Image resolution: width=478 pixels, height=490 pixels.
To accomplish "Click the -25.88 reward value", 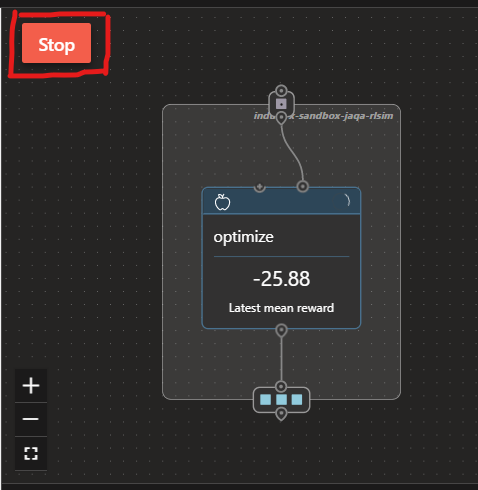I will tap(281, 279).
